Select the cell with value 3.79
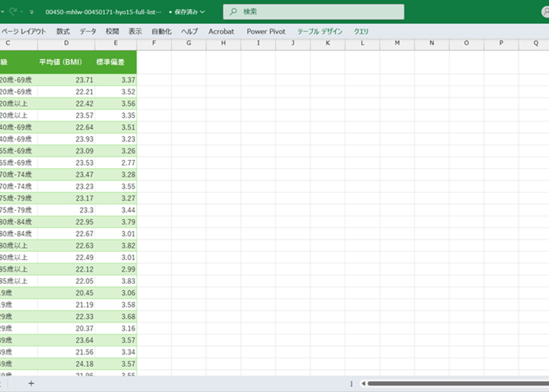Viewport: 549px width, 392px height. [116, 222]
